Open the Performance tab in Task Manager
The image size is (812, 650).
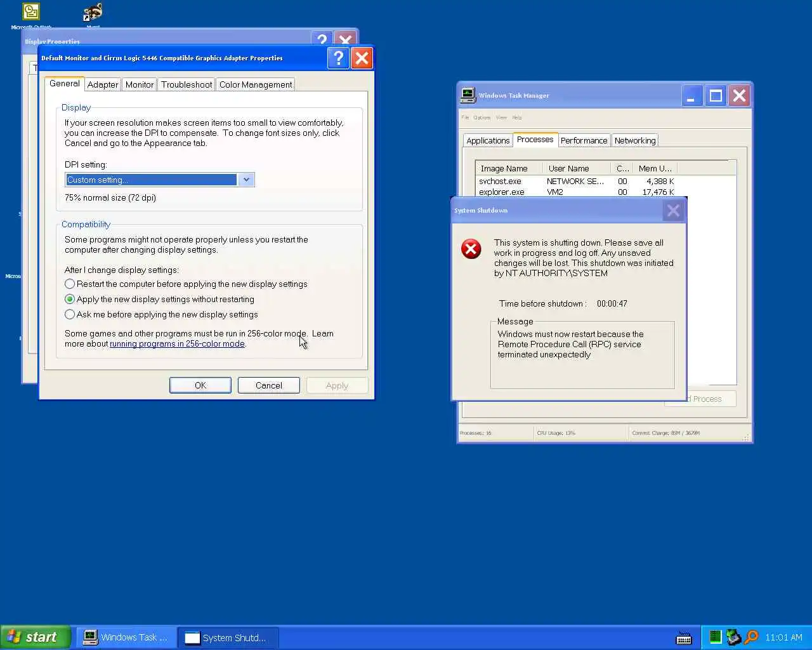tap(584, 140)
